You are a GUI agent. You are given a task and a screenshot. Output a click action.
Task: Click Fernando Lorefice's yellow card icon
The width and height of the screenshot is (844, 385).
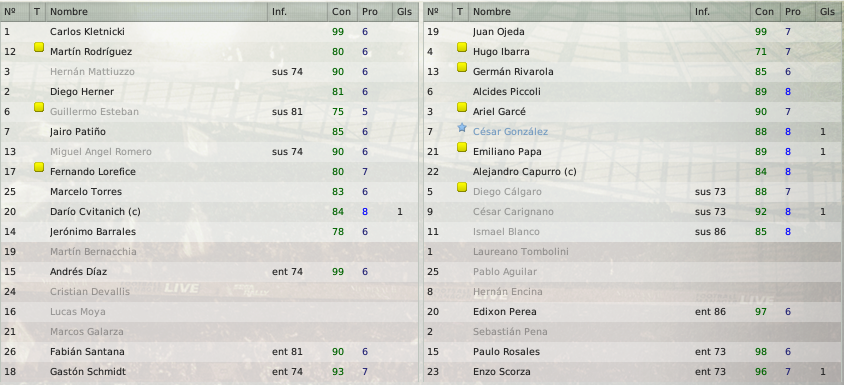[39, 167]
